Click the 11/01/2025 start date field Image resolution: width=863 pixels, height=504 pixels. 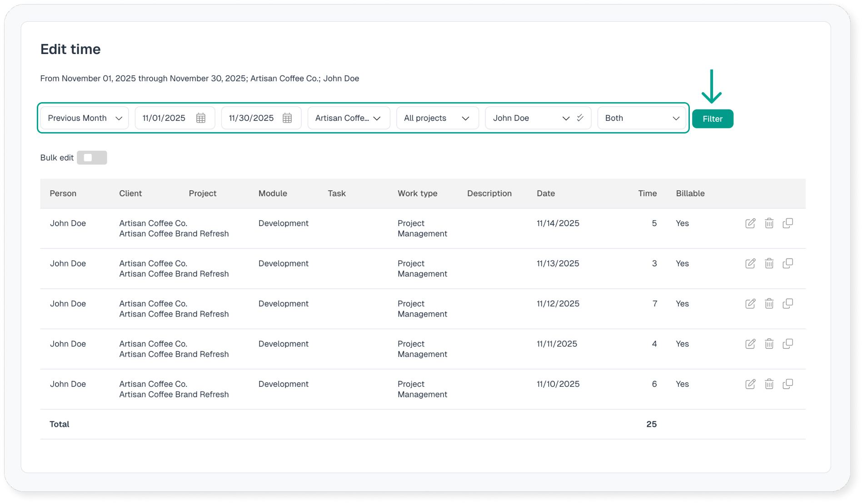click(x=165, y=118)
